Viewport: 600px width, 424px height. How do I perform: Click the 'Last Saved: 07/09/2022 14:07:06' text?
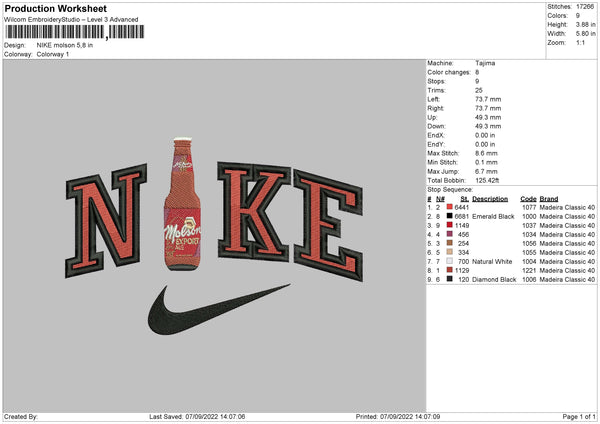click(x=197, y=417)
